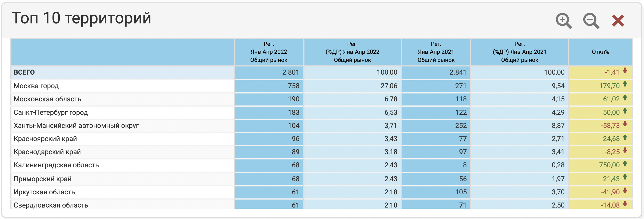644x219 pixels.
Task: Select the Откл% column header
Action: pos(600,52)
